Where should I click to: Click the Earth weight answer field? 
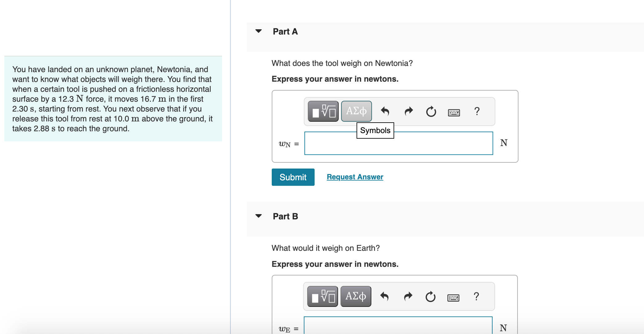(398, 326)
